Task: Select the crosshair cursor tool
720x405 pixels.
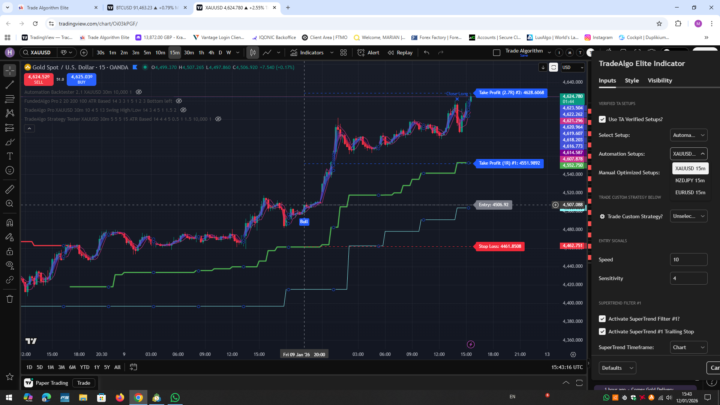Action: [10, 70]
